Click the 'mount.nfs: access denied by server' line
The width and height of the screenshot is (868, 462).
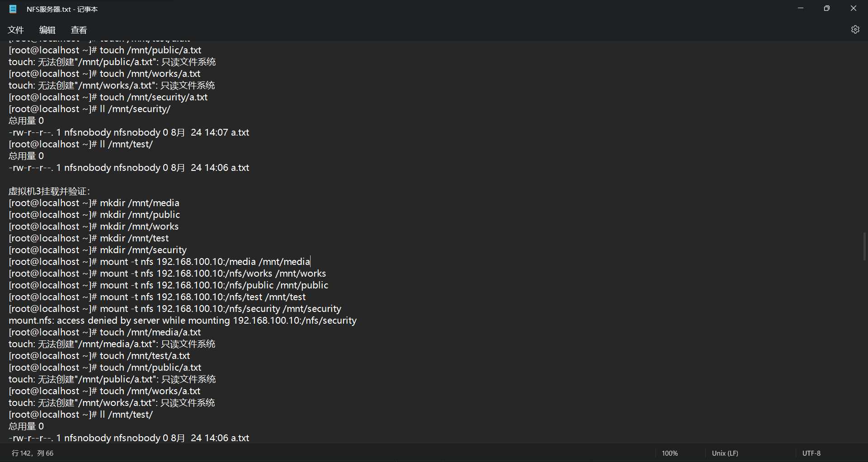click(183, 321)
